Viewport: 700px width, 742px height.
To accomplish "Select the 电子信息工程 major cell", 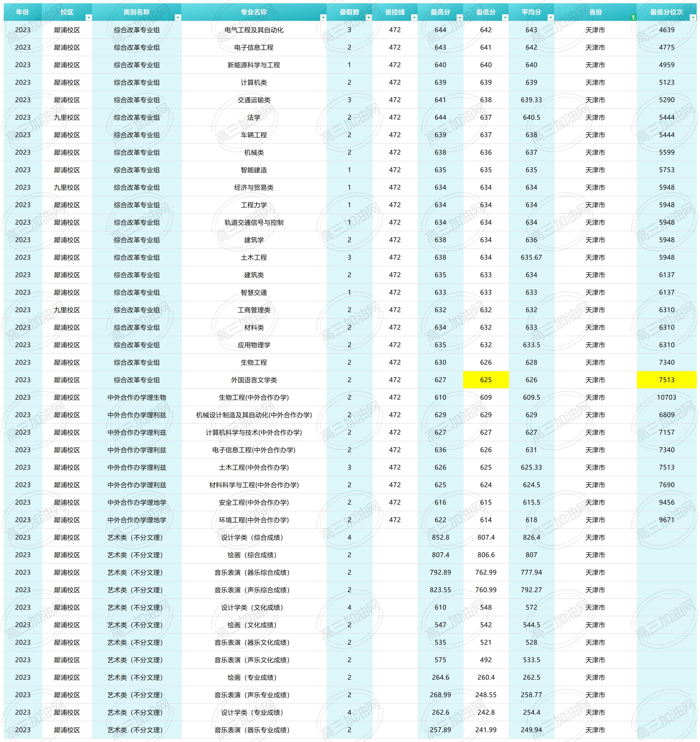I will click(x=254, y=47).
